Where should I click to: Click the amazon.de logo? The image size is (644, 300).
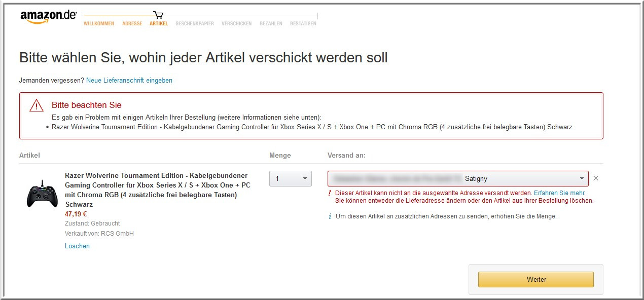pos(48,17)
